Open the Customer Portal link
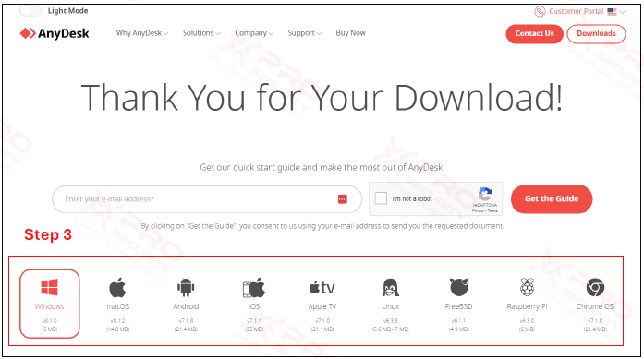This screenshot has width=644, height=359. (569, 11)
